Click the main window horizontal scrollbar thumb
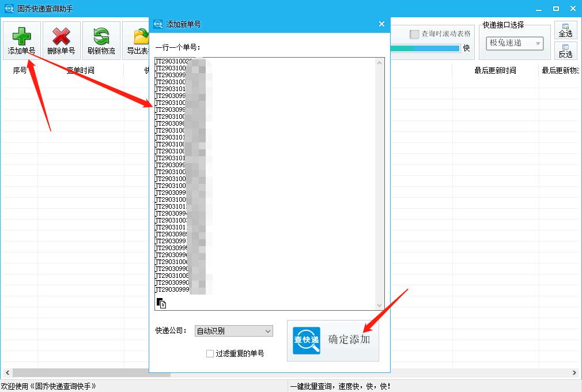This screenshot has width=582, height=392. click(x=91, y=372)
